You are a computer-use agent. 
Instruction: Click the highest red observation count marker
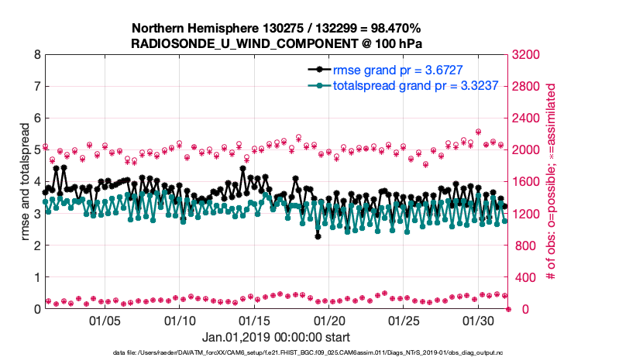click(478, 132)
